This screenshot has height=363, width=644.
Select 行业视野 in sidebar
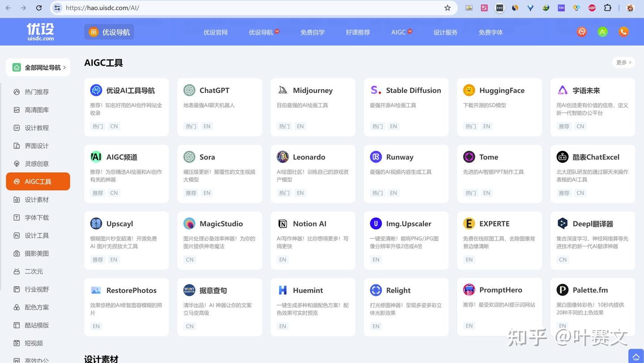click(x=38, y=289)
